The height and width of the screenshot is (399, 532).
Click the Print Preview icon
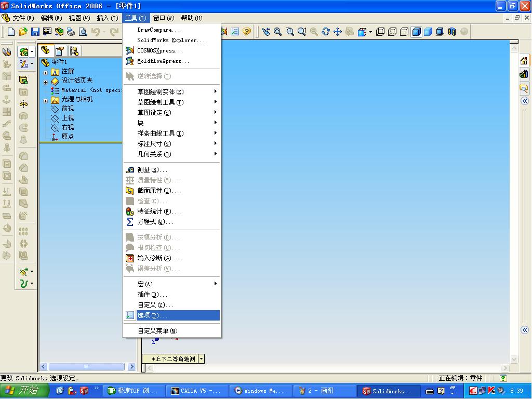point(83,32)
